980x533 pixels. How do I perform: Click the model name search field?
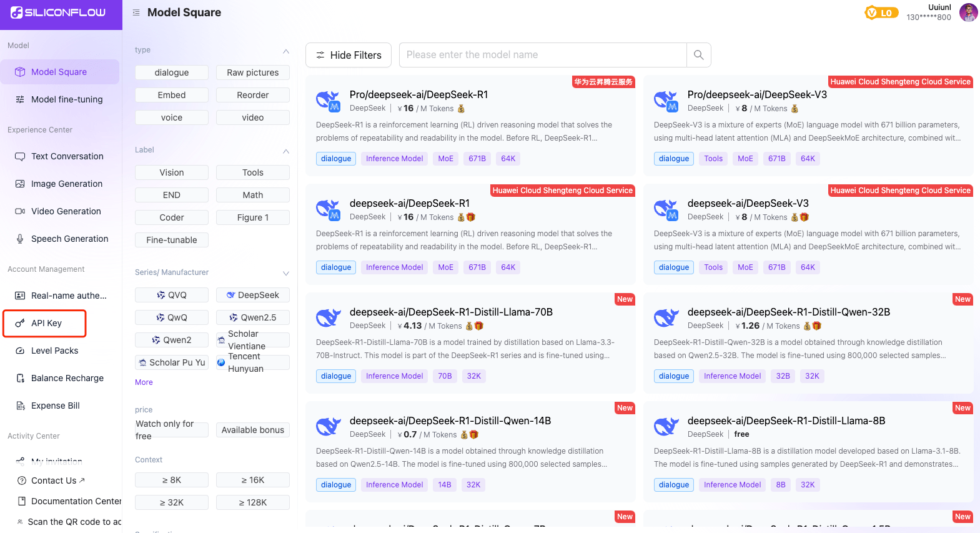pyautogui.click(x=543, y=55)
